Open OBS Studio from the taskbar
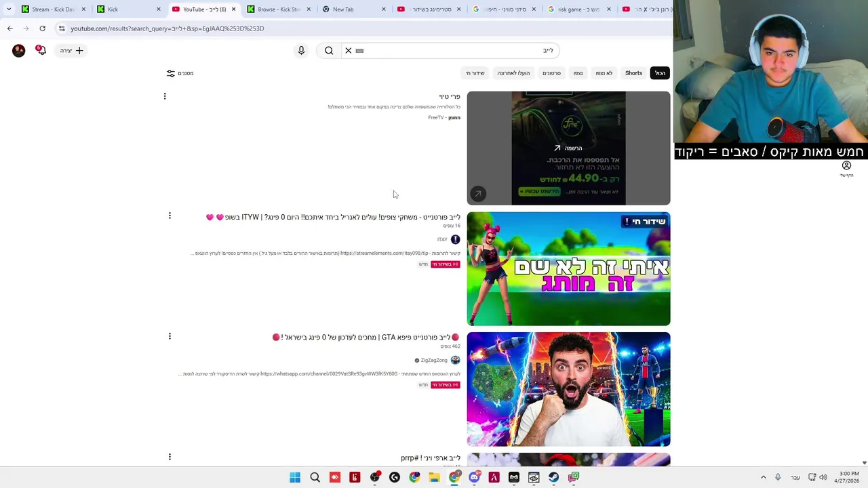 (x=374, y=477)
